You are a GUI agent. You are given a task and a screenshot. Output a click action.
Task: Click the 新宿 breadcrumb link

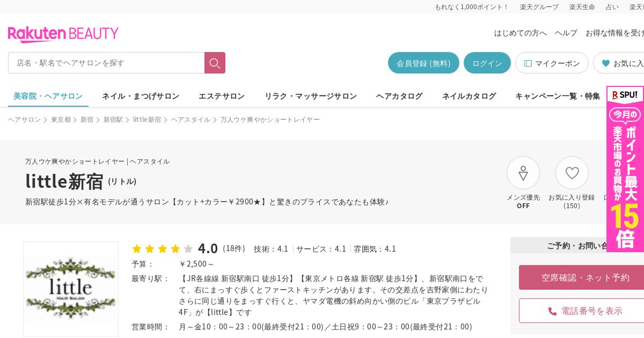(x=87, y=120)
